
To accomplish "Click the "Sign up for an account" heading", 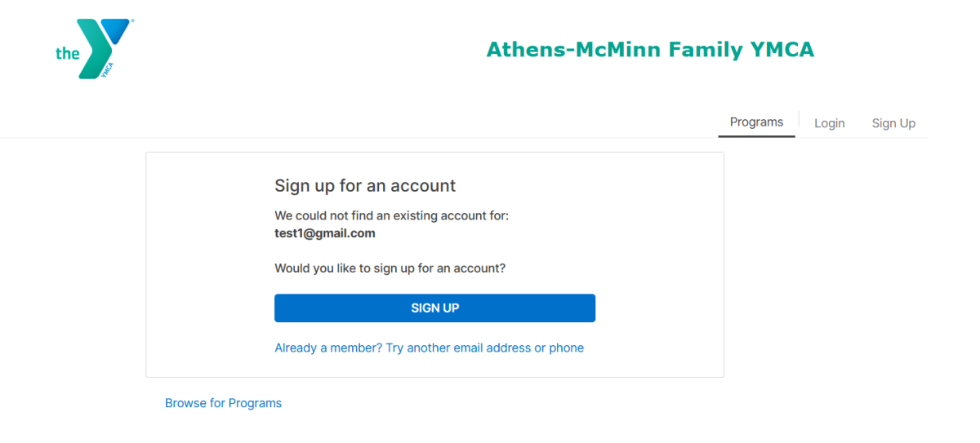I will point(365,186).
